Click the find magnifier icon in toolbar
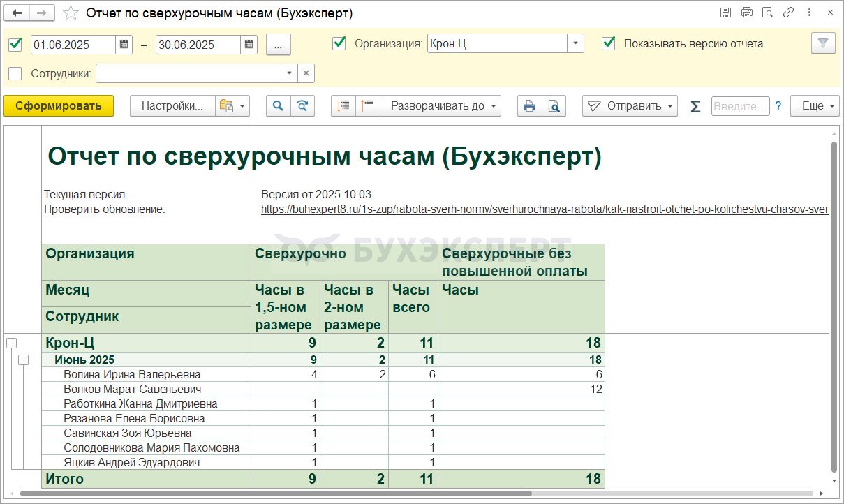Image resolution: width=844 pixels, height=504 pixels. [x=278, y=106]
